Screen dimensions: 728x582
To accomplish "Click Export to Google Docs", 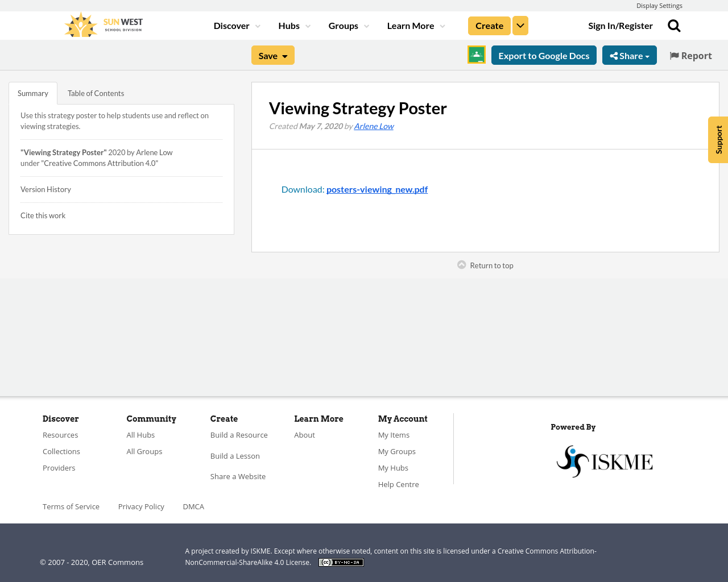I will (544, 55).
